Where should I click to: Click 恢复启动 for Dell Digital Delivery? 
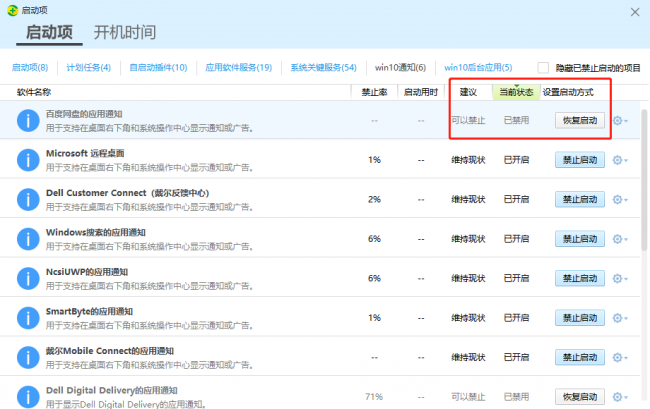coord(580,397)
